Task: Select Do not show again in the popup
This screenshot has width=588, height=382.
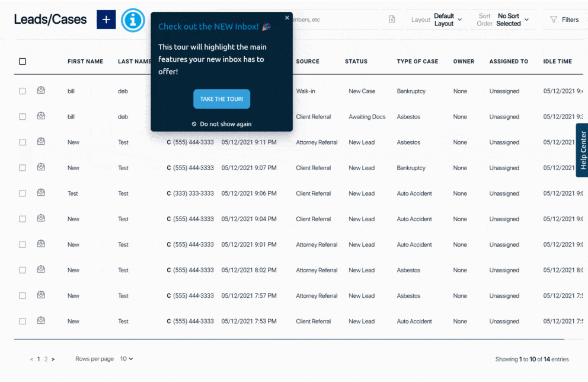Action: click(x=221, y=124)
